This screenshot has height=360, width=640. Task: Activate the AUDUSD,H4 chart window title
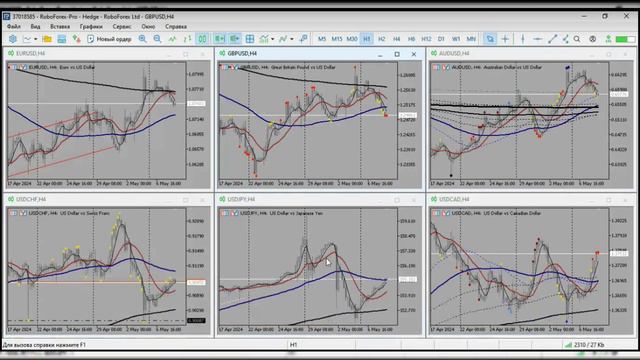click(x=454, y=53)
